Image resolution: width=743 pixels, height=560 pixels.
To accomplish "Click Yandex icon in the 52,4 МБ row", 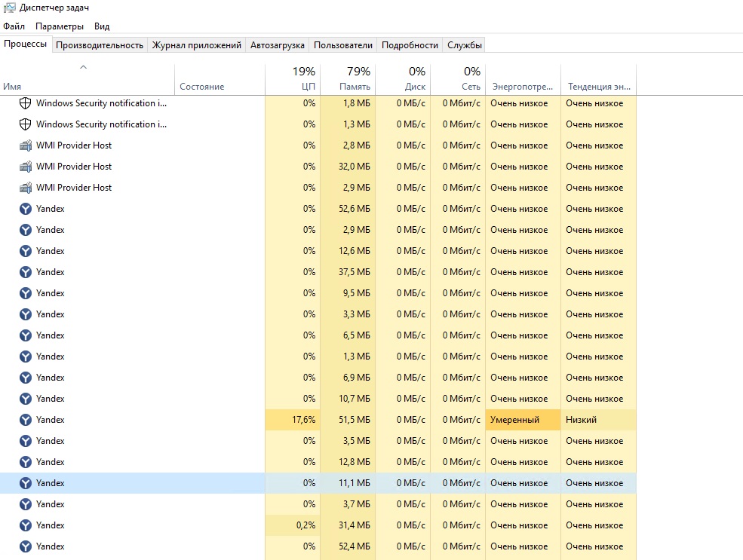I will [x=25, y=546].
